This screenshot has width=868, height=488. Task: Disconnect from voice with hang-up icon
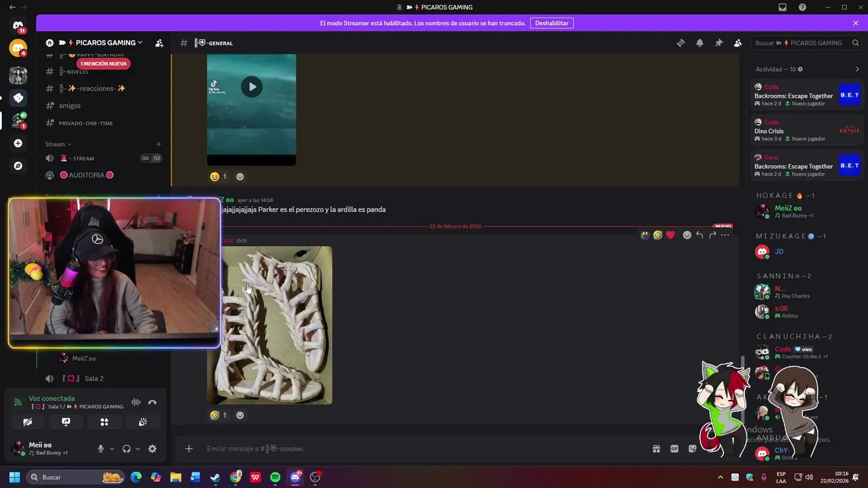coord(153,402)
